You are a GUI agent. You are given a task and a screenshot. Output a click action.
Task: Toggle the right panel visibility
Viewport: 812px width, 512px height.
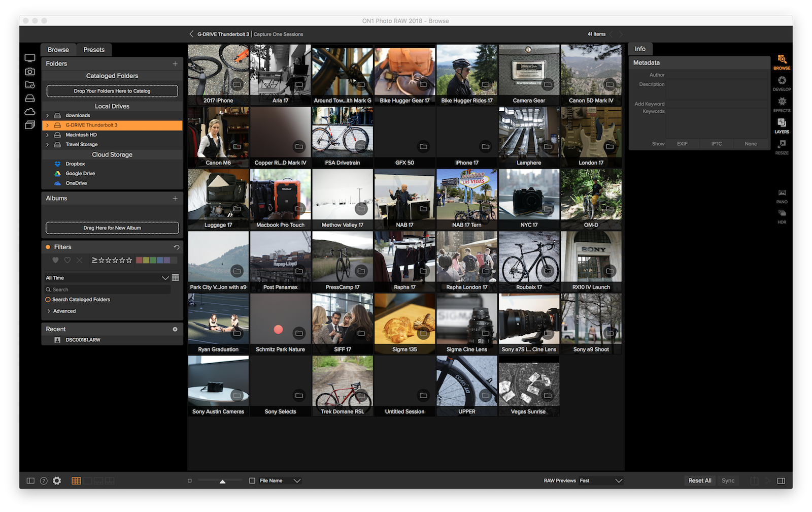pos(781,481)
